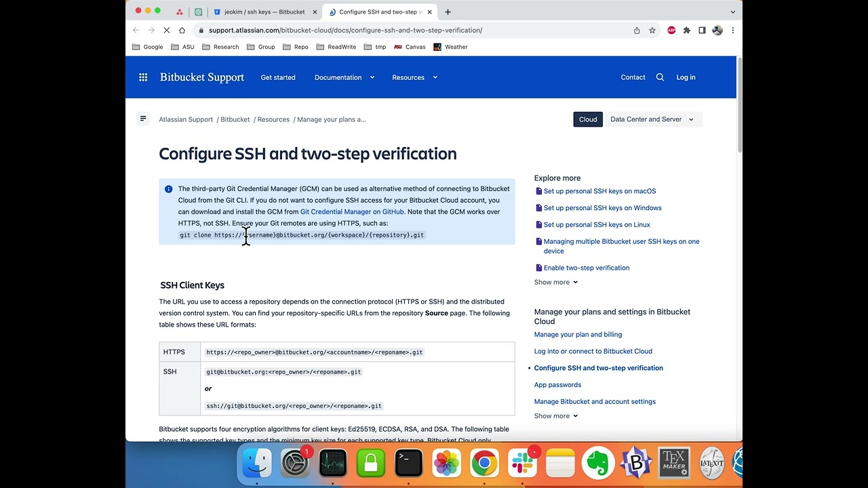Screen dimensions: 868x488
Task: Open the ASU bookmarks folder
Action: click(182, 47)
